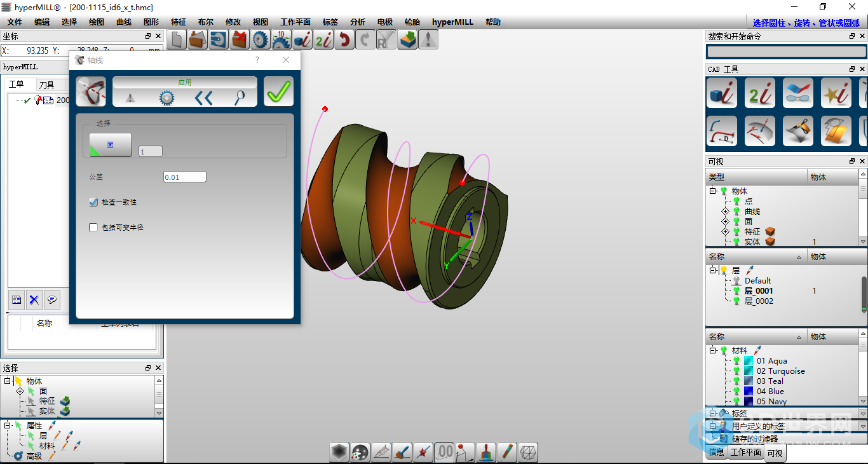
Task: Click the blue gear settings icon in toolbar
Action: tap(261, 39)
